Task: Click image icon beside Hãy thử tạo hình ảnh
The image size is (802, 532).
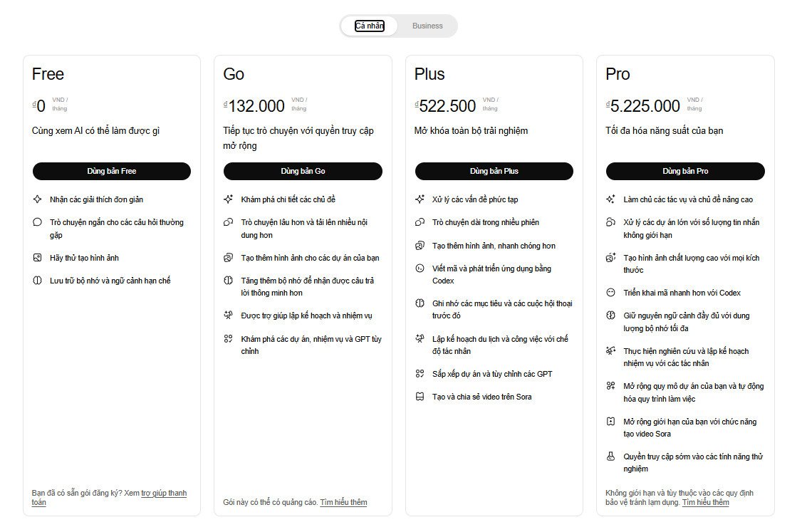Action: point(38,258)
